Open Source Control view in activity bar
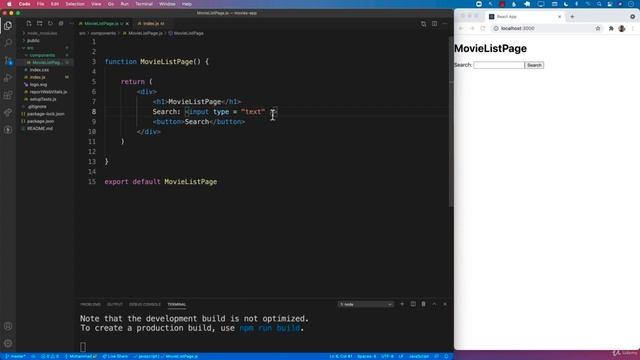The image size is (640, 360). point(8,60)
